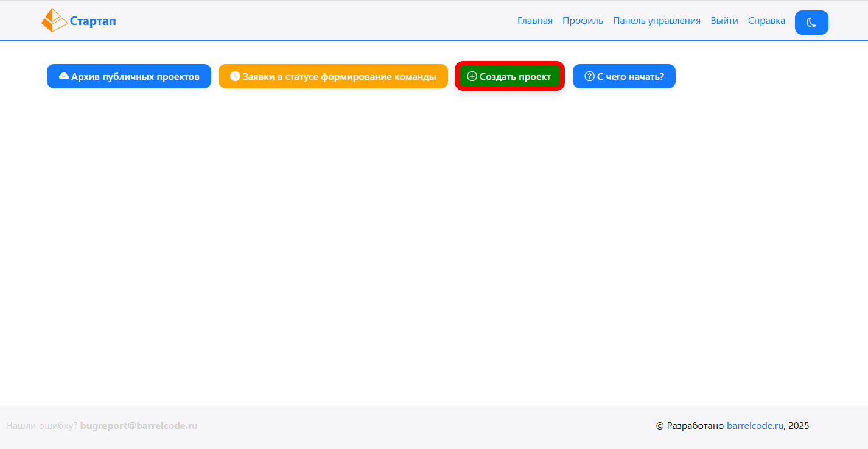Open the Справка page

[x=766, y=21]
